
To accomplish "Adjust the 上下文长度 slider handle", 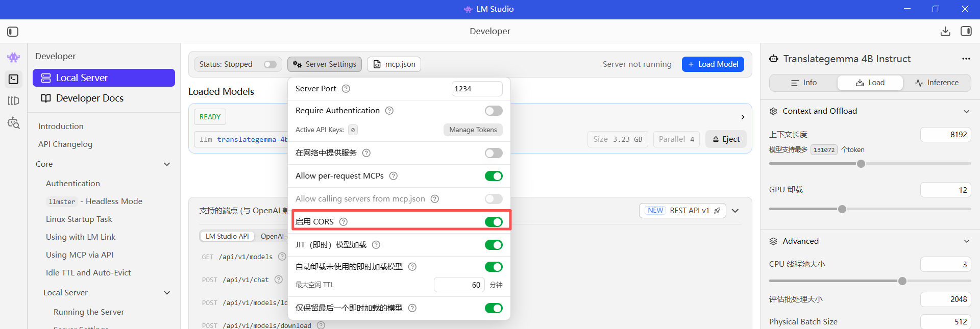I will point(861,164).
